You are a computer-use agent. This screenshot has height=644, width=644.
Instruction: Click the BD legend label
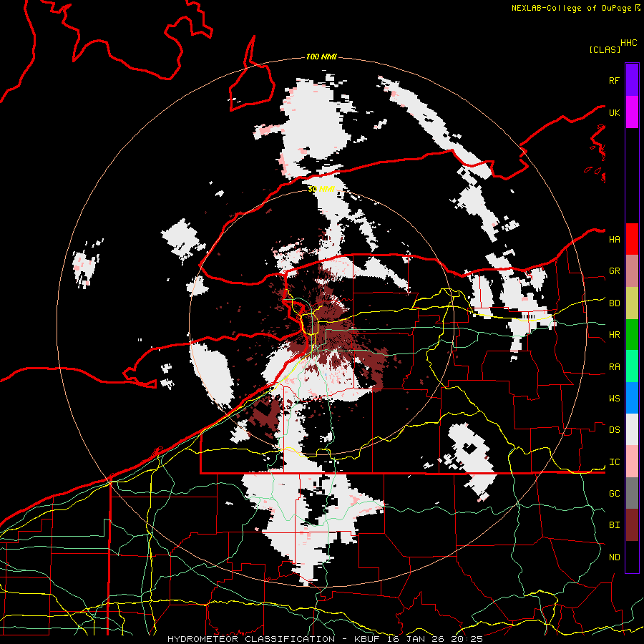(615, 303)
